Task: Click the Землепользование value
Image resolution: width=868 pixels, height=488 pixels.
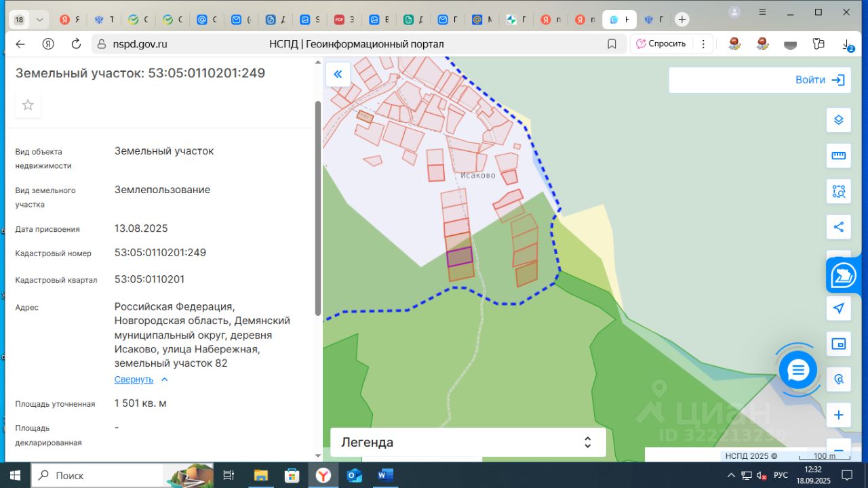Action: [x=162, y=190]
